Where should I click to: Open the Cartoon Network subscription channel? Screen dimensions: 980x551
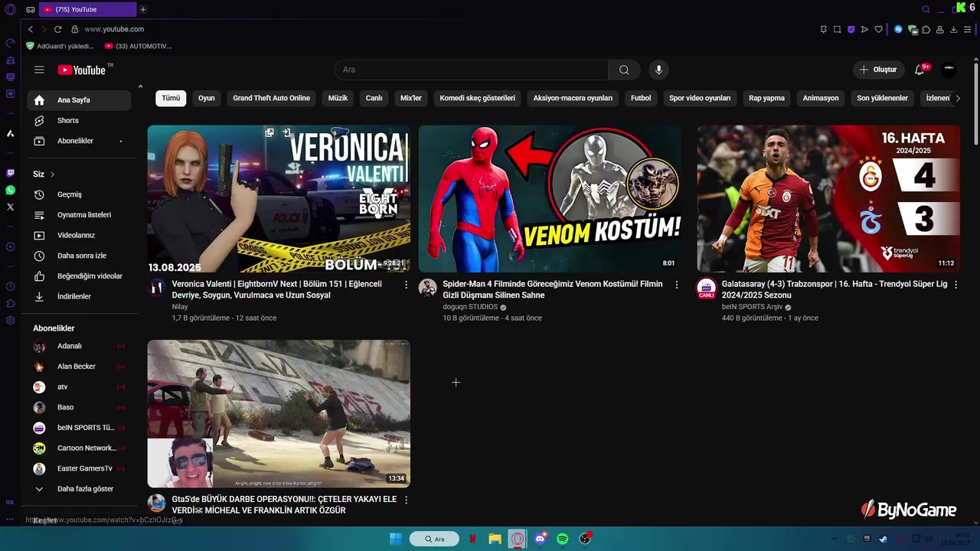(79, 448)
